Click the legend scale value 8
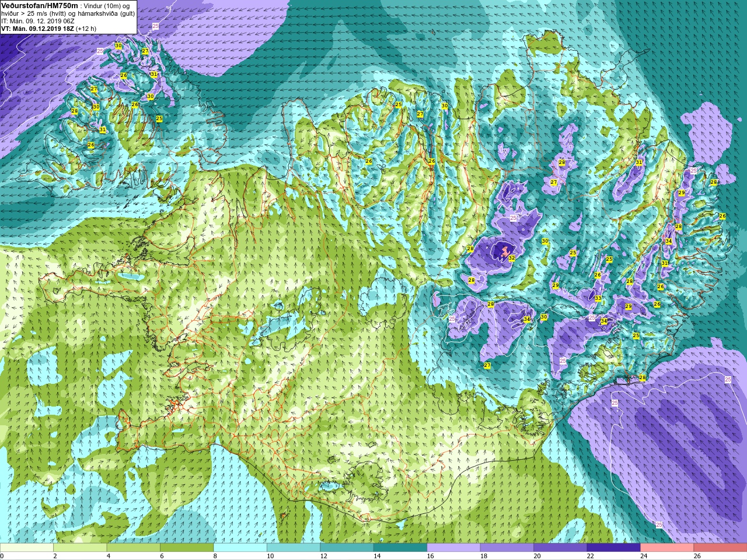The width and height of the screenshot is (747, 560). tap(215, 556)
